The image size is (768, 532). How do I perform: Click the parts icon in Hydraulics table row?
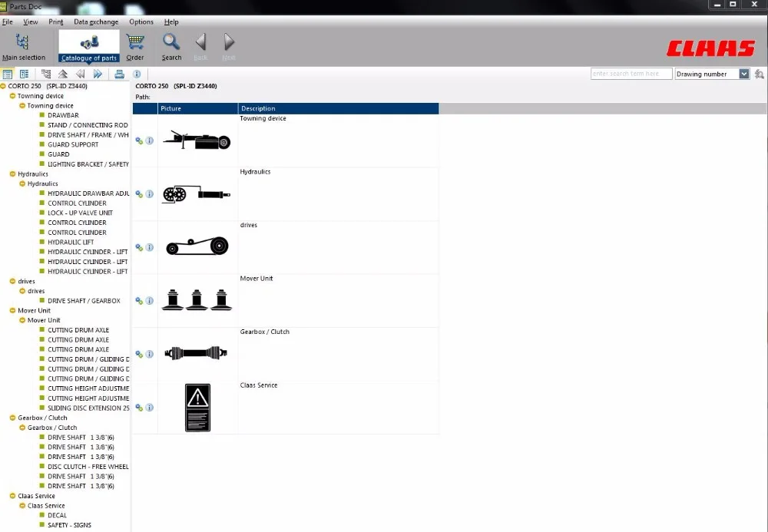139,193
